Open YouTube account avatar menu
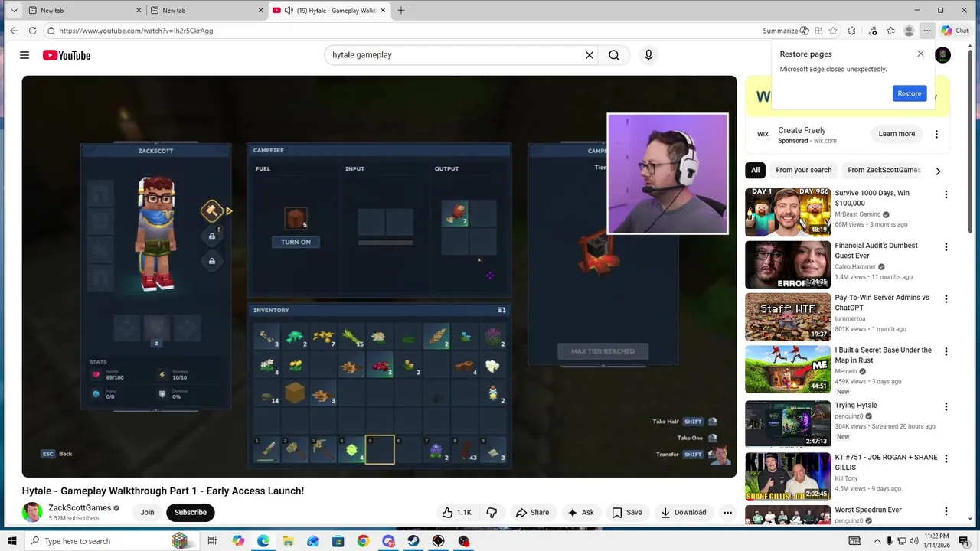Screen dimensions: 980x551 [943, 55]
